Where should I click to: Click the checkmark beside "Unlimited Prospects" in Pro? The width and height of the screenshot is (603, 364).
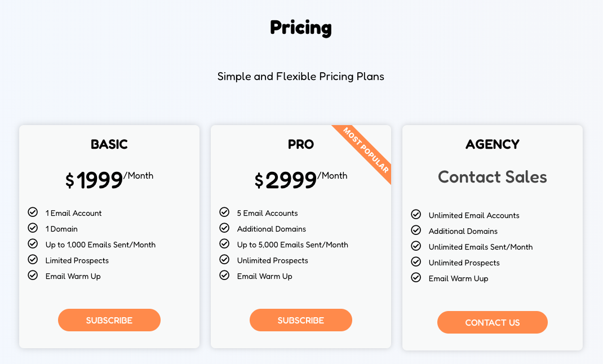[x=224, y=260]
